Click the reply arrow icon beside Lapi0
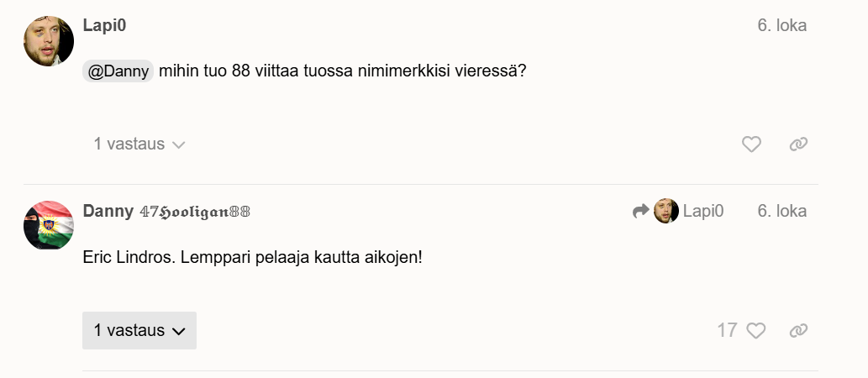This screenshot has width=868, height=378. pos(641,211)
